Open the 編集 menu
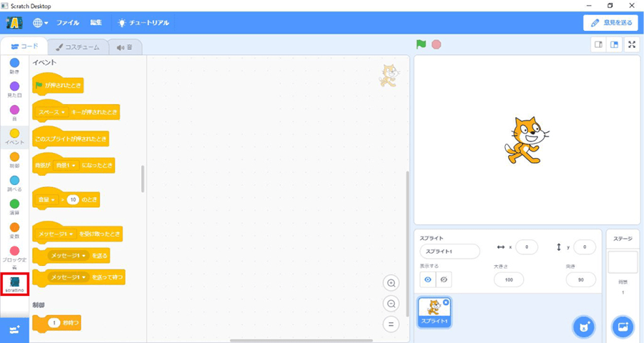644x343 pixels. 96,23
